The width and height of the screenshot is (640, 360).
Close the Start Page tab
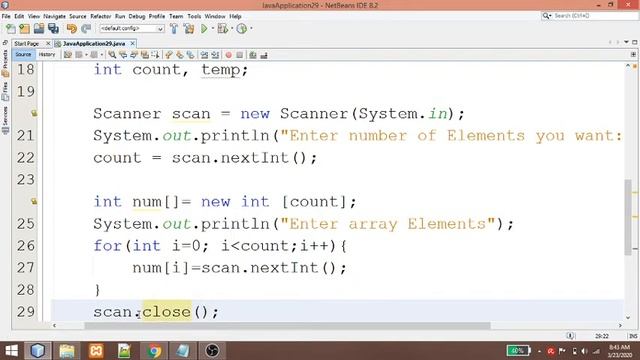pyautogui.click(x=48, y=43)
